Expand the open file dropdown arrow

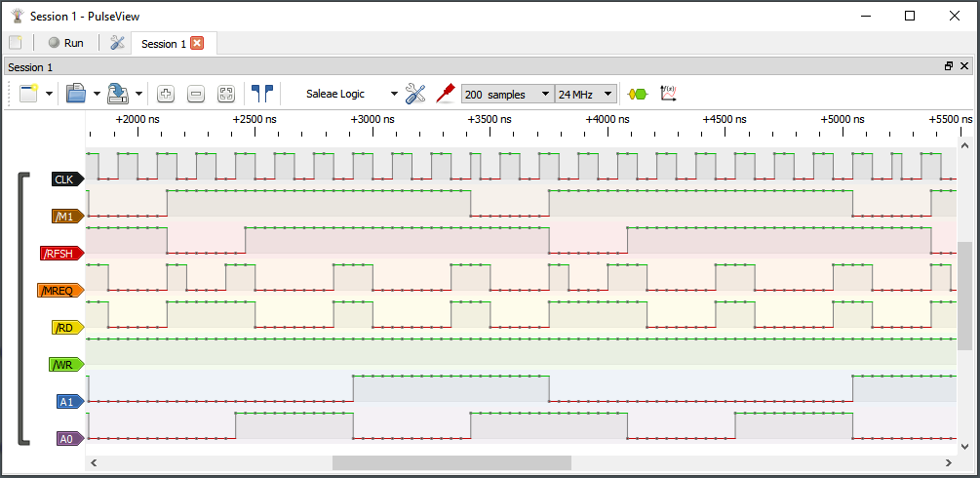click(x=97, y=95)
